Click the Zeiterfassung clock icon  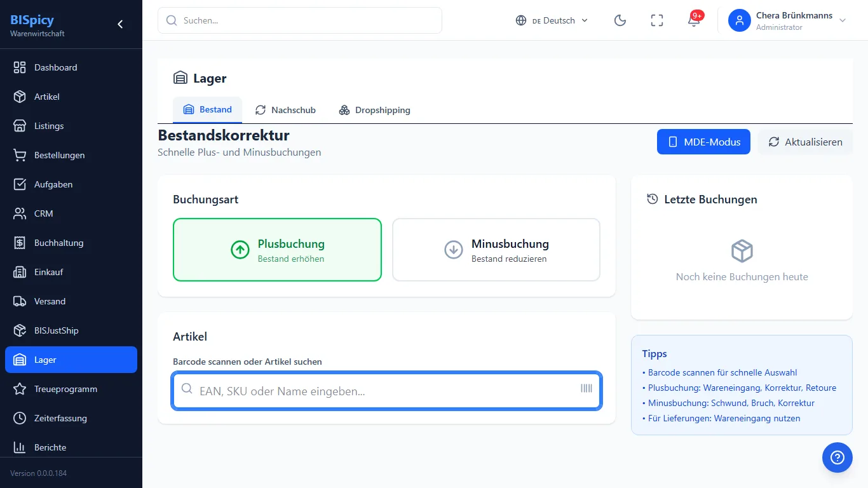coord(20,418)
